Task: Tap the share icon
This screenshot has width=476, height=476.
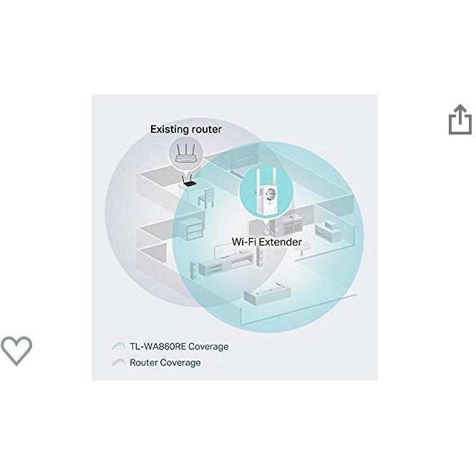Action: click(460, 120)
